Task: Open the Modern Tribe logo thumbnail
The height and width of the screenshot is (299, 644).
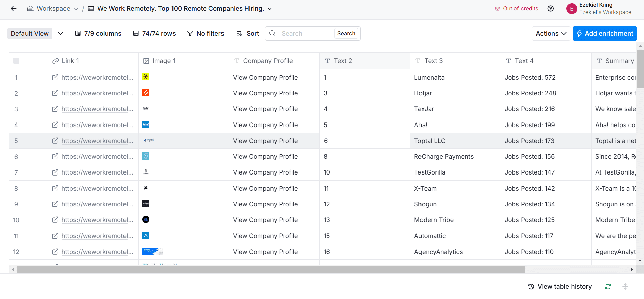Action: pyautogui.click(x=146, y=219)
